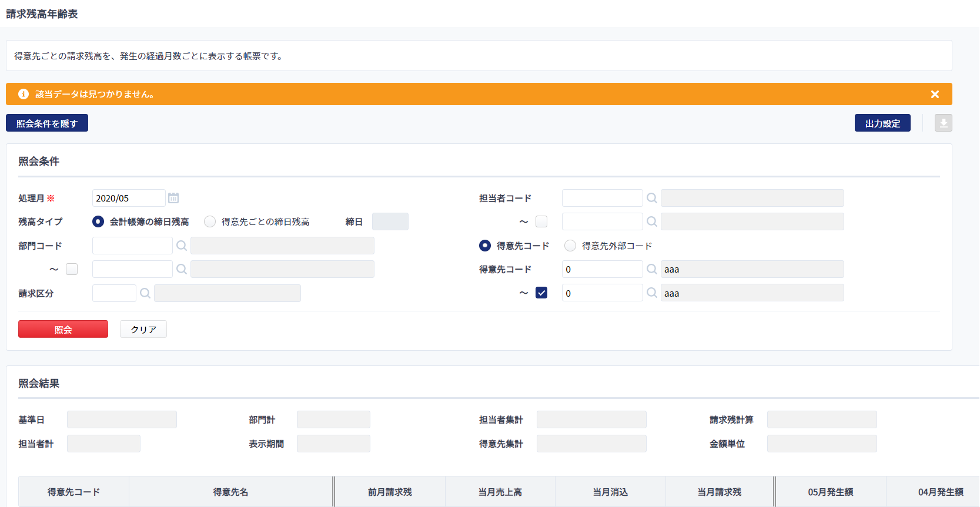Click the search icon for 担当者コード range end
This screenshot has height=507, width=980.
652,221
